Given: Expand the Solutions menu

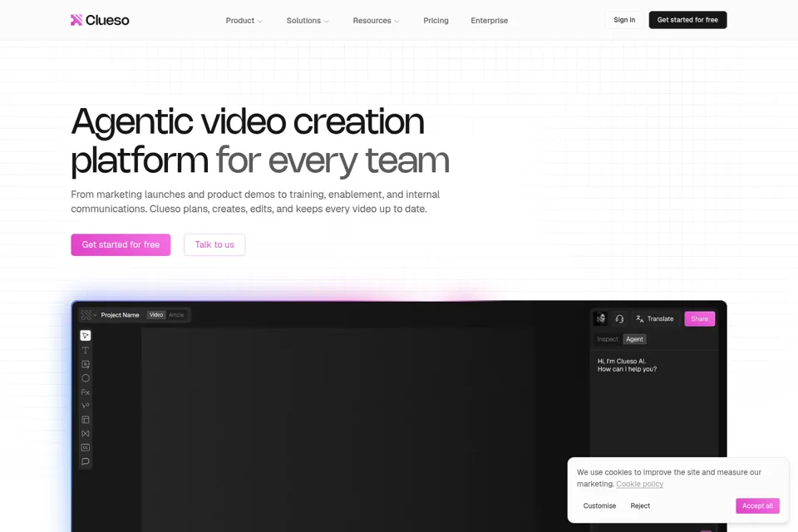Looking at the screenshot, I should tap(308, 20).
